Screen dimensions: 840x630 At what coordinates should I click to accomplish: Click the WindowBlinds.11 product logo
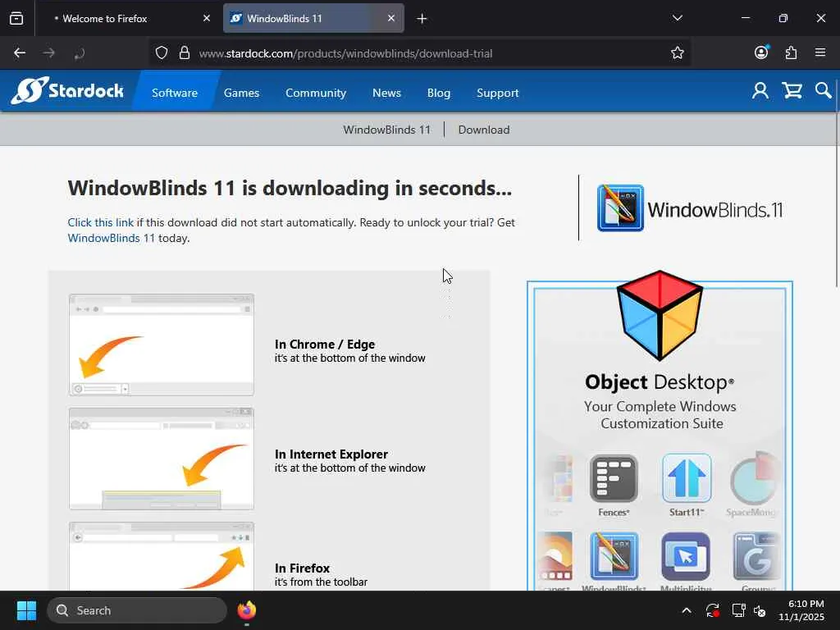690,208
